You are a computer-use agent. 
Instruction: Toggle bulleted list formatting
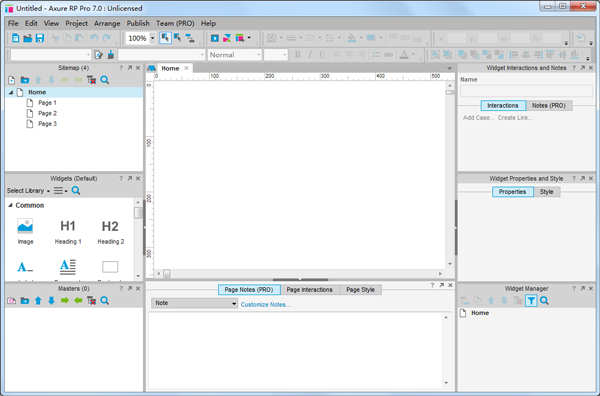point(376,55)
